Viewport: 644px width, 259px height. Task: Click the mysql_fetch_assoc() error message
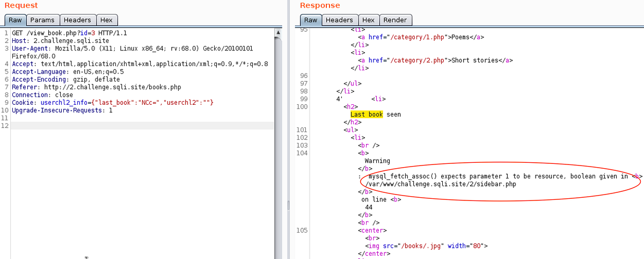click(x=498, y=176)
